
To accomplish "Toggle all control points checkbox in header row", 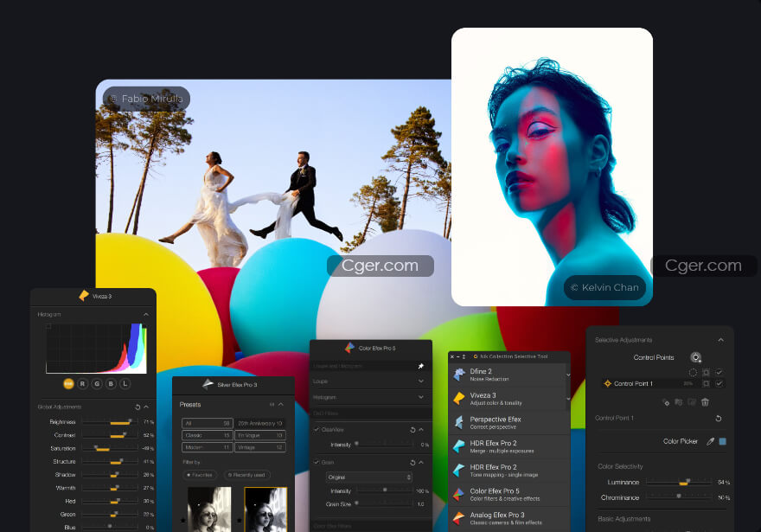I will pyautogui.click(x=719, y=372).
